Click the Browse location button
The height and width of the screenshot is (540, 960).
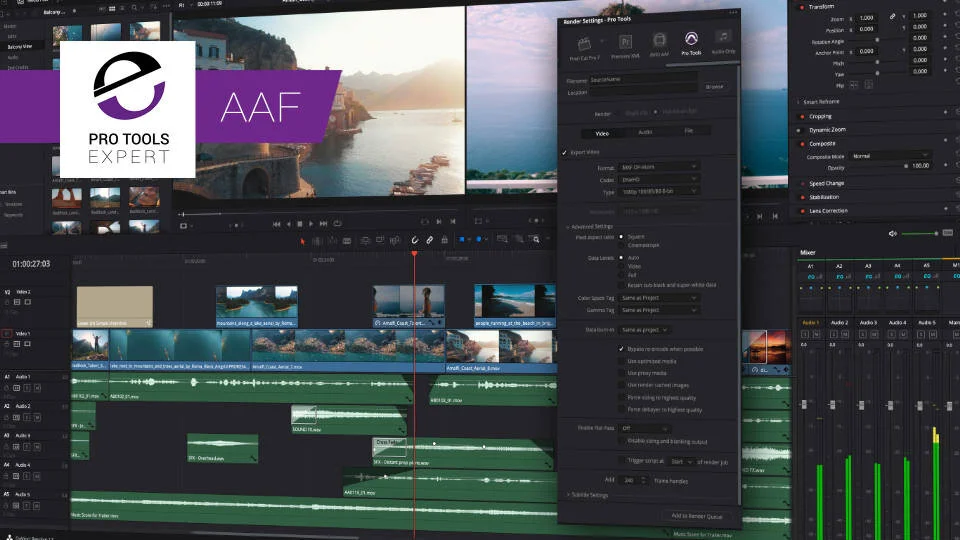point(714,87)
